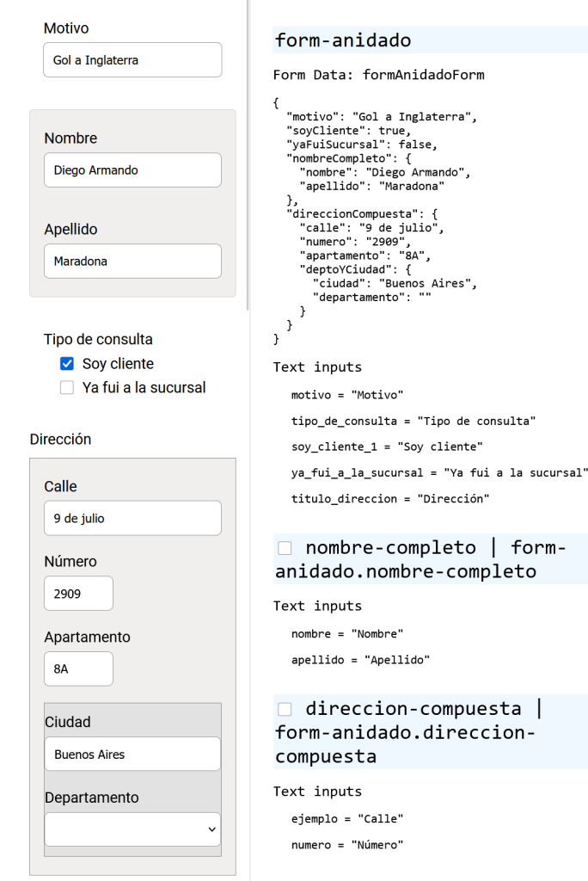Click the Departamento field label

click(91, 798)
